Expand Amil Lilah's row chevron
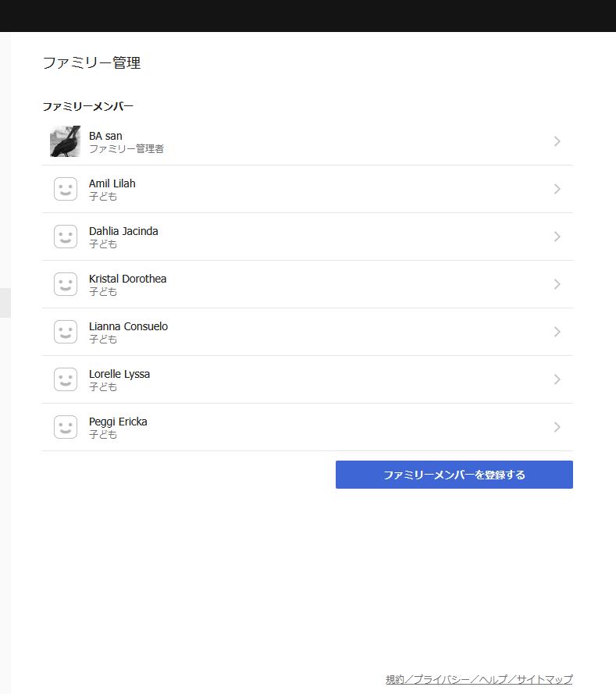 click(x=557, y=189)
